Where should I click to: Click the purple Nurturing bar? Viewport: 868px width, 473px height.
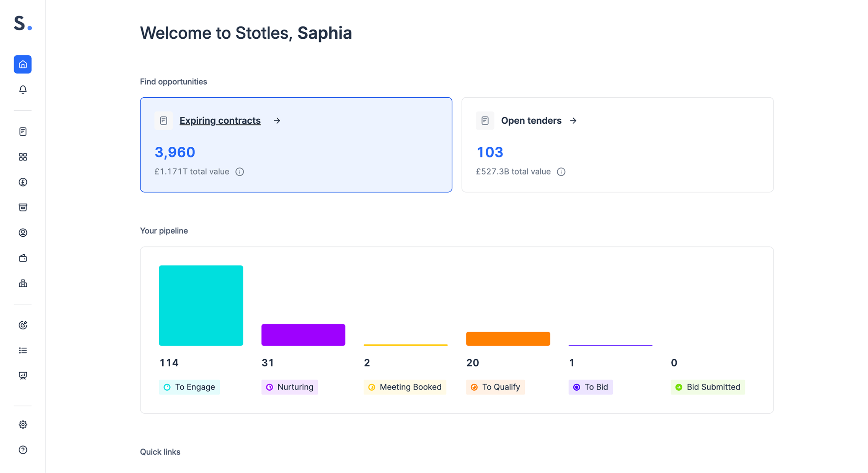click(303, 335)
